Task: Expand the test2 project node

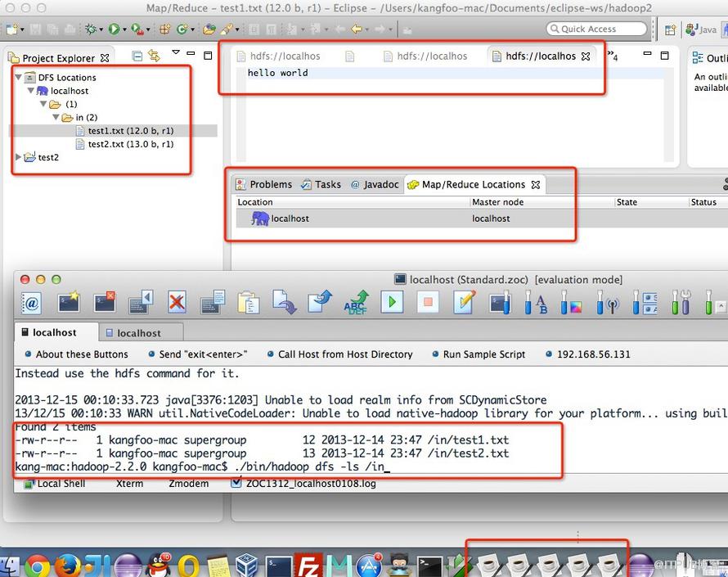Action: pos(18,157)
